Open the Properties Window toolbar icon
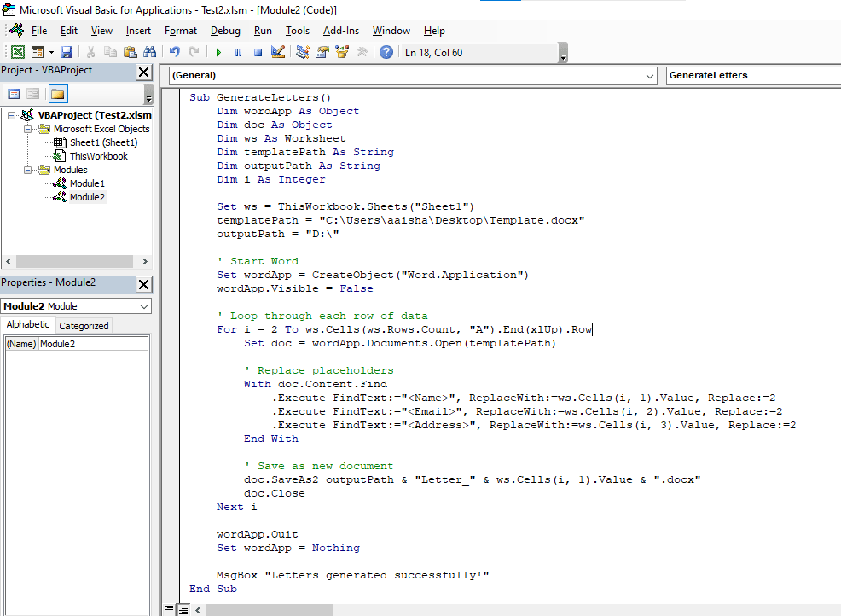 (x=322, y=51)
